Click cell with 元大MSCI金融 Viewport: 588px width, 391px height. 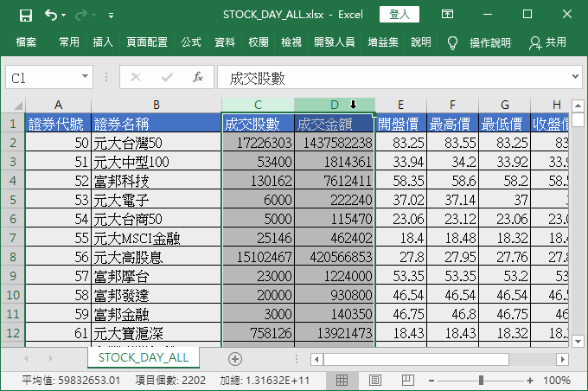pos(157,238)
